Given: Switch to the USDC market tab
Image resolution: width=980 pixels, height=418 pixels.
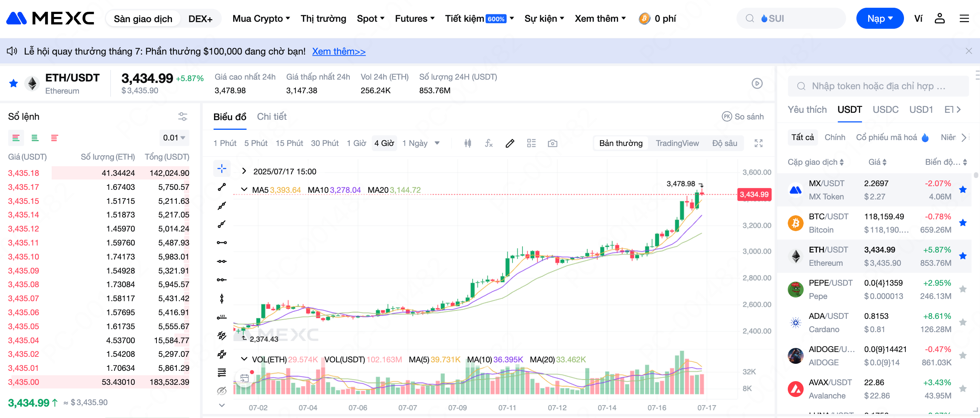Looking at the screenshot, I should pos(885,109).
